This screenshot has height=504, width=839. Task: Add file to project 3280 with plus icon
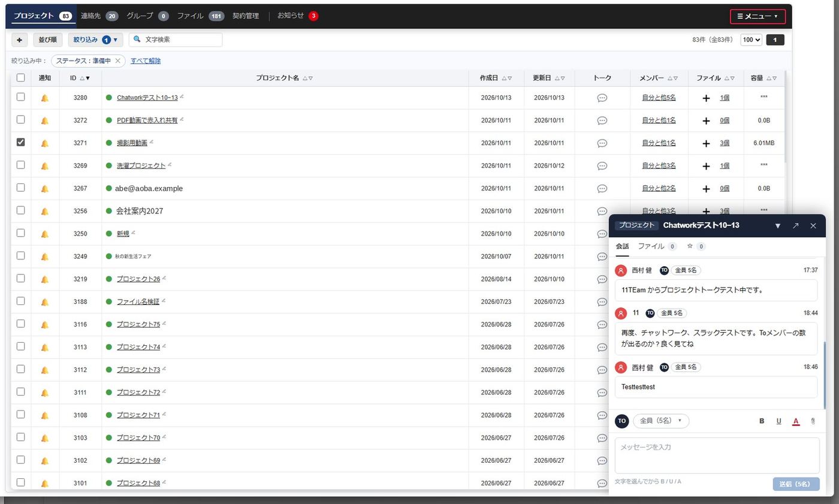pos(706,98)
